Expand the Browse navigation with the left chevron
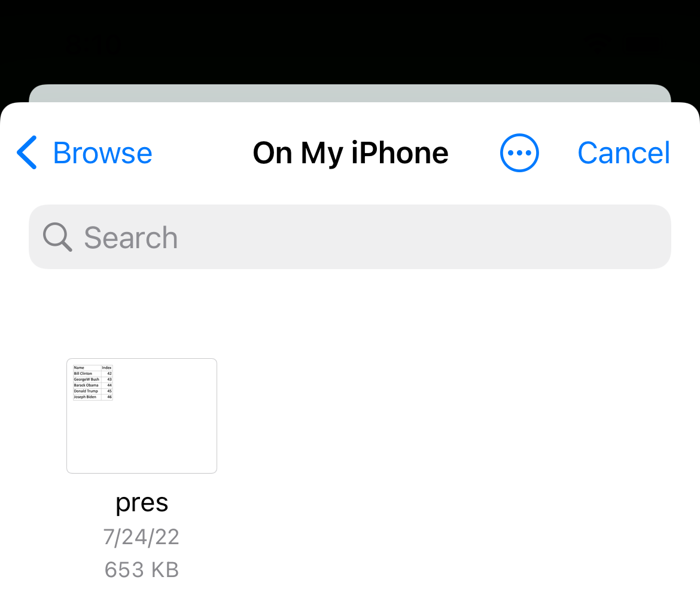This screenshot has width=700, height=598. point(26,152)
